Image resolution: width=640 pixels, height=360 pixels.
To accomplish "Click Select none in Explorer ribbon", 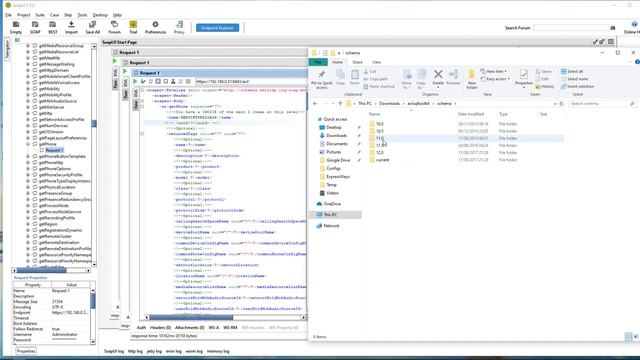I will pyautogui.click(x=574, y=79).
